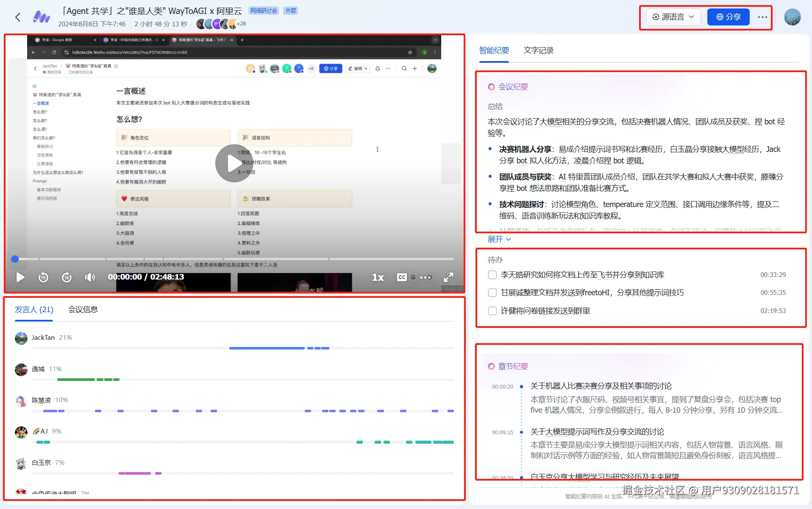Select speaker name 陈慧凌
This screenshot has width=812, height=509.
pyautogui.click(x=41, y=400)
